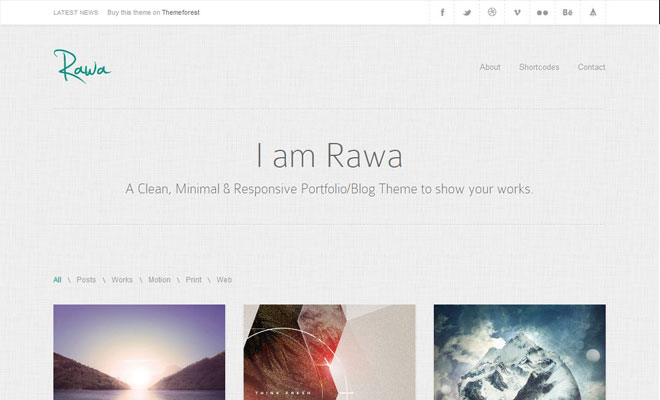
Task: Open the Vimeo social icon
Action: coord(517,13)
